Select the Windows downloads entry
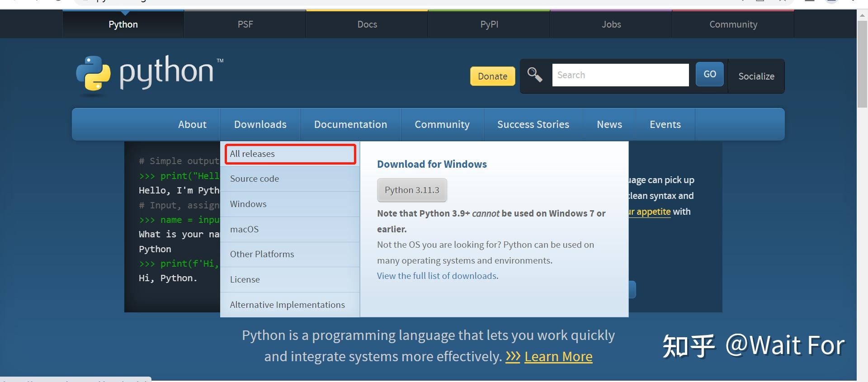This screenshot has height=382, width=868. tap(248, 204)
